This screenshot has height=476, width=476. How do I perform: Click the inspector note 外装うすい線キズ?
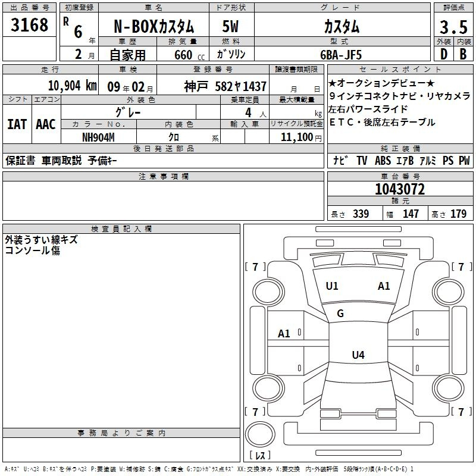click(x=41, y=240)
